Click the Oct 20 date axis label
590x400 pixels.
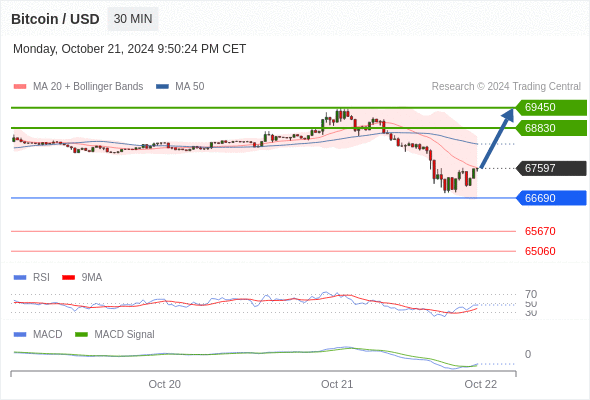click(164, 384)
